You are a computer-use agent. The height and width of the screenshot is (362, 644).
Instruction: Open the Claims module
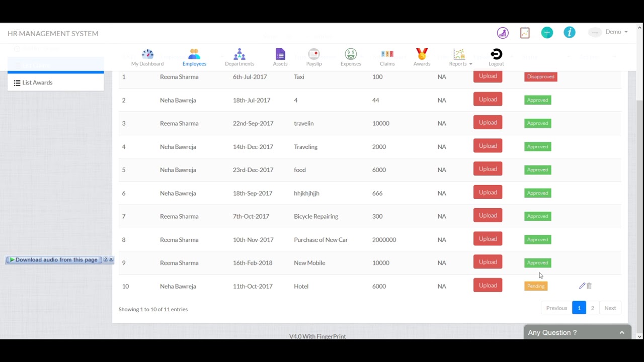click(x=387, y=57)
